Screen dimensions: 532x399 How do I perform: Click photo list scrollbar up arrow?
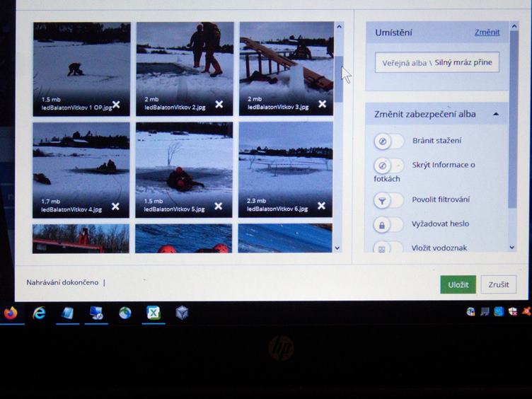(x=339, y=26)
